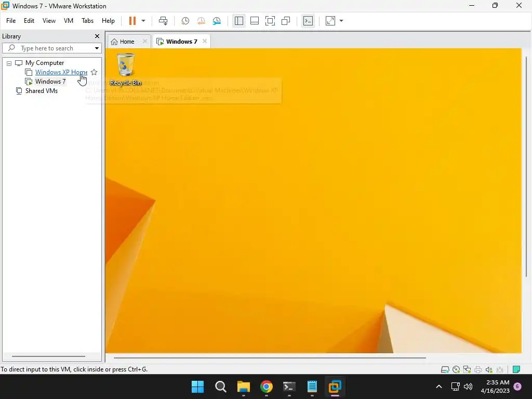532x399 pixels.
Task: Open the terminal app in the taskbar
Action: pyautogui.click(x=289, y=387)
